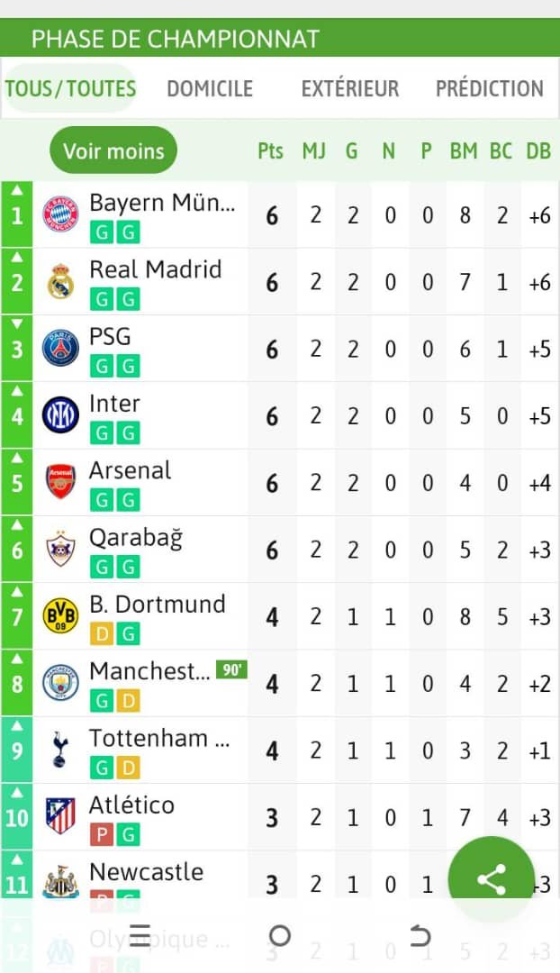Sort the table by Pts column header

point(270,150)
